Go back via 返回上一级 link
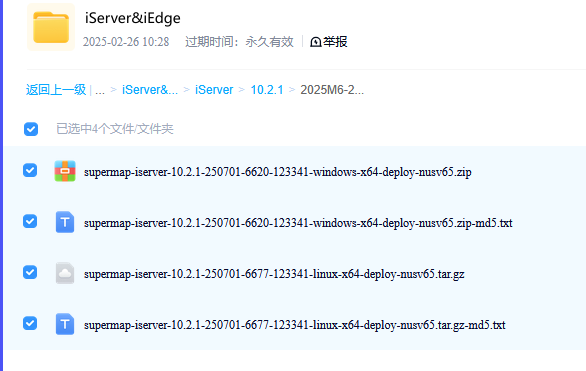The width and height of the screenshot is (586, 371). tap(56, 90)
